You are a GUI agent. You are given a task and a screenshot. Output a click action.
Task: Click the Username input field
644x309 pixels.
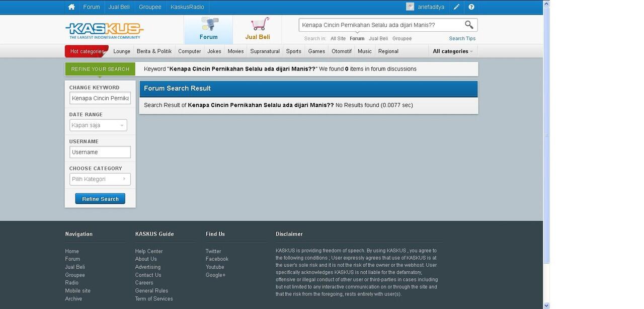[100, 152]
